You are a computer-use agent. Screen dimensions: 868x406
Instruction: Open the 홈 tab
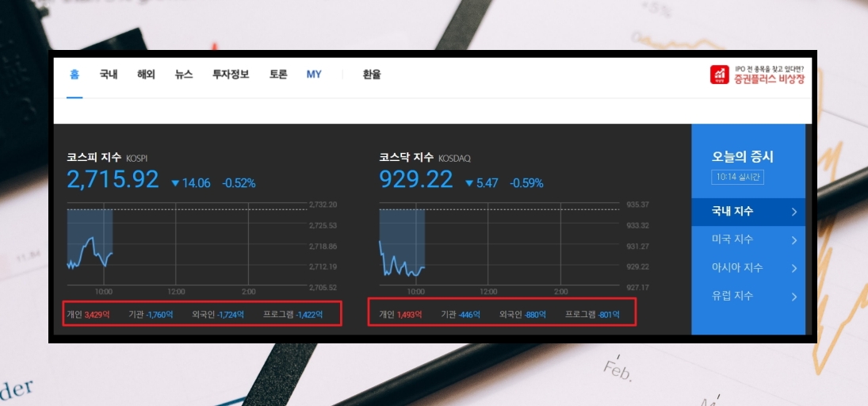point(75,75)
